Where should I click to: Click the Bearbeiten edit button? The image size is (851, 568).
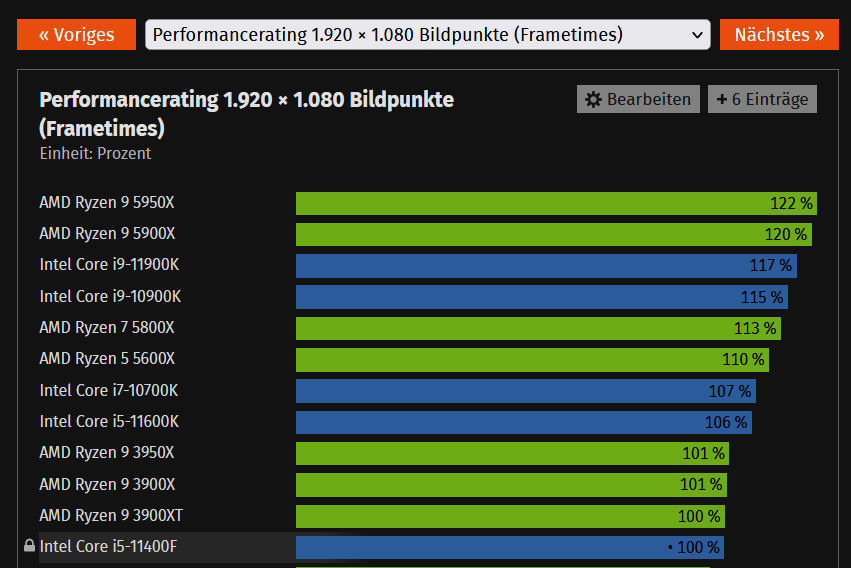(638, 99)
